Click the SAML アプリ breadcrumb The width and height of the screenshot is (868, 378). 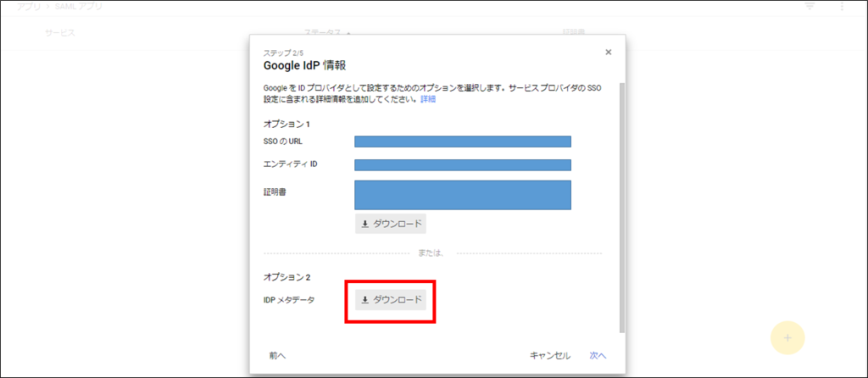pos(79,7)
